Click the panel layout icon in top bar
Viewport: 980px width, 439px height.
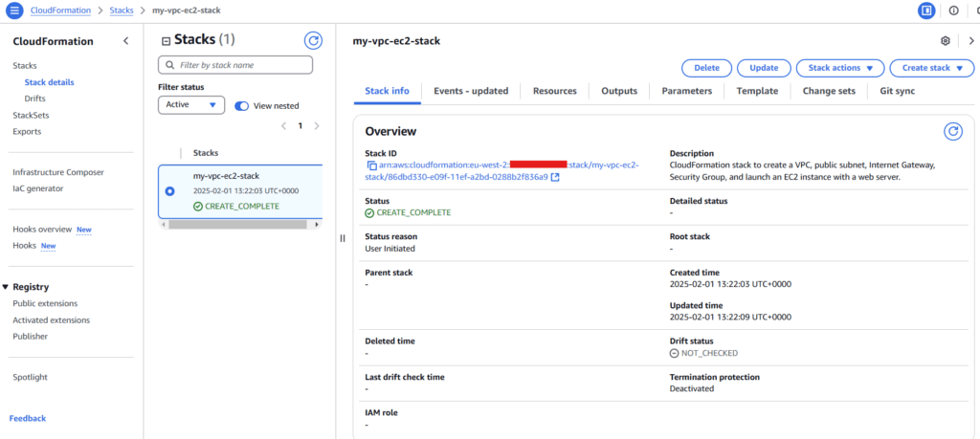point(926,11)
